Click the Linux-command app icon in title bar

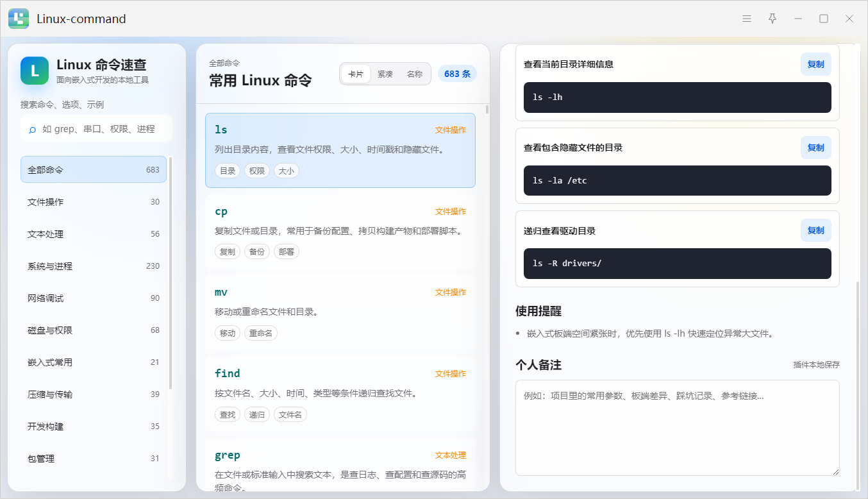tap(19, 19)
